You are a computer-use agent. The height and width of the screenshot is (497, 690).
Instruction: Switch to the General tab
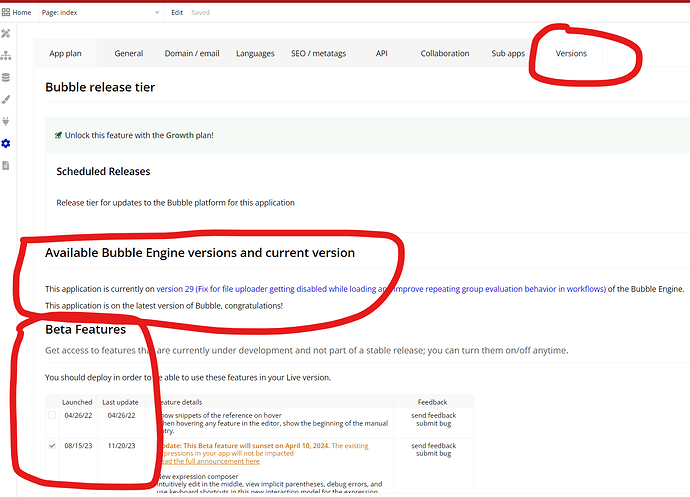[129, 53]
